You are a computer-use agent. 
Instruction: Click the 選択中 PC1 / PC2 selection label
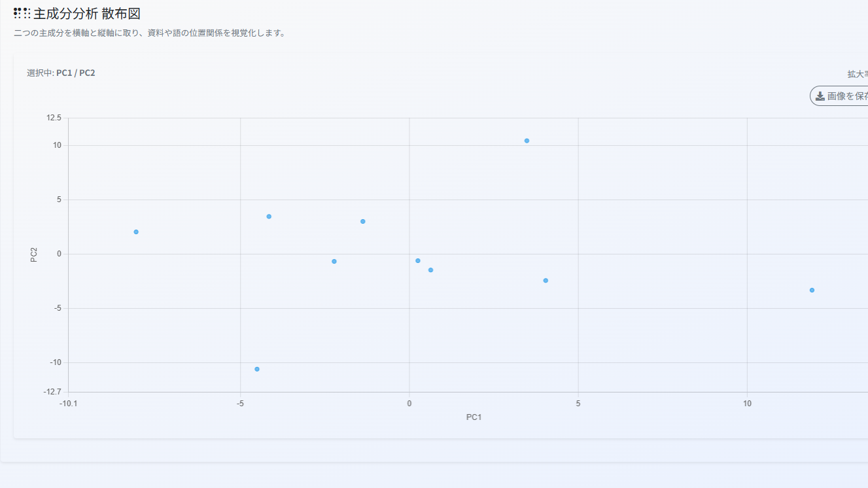(61, 73)
